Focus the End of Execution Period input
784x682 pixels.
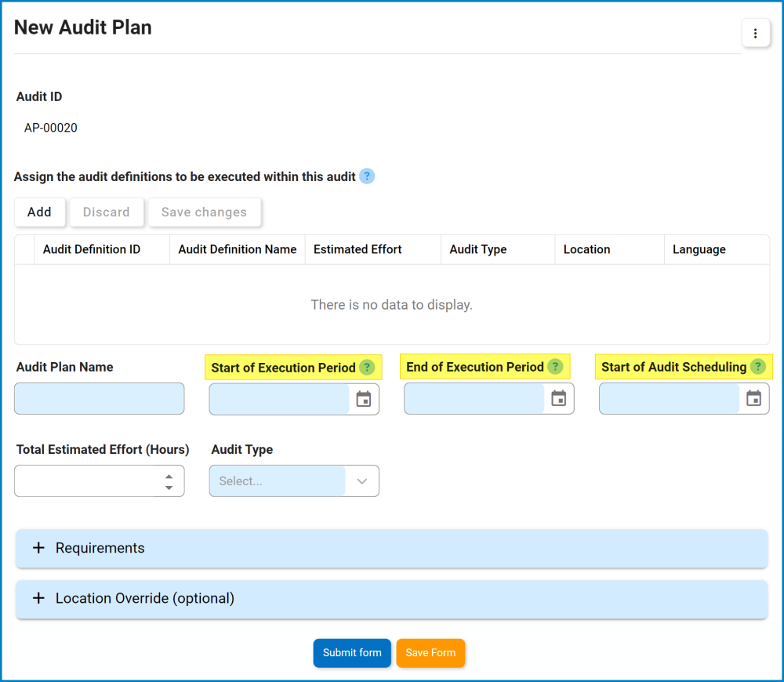tap(470, 398)
